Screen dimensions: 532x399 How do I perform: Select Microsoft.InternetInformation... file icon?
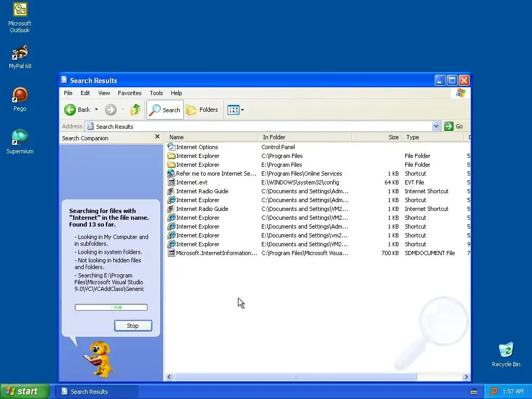coord(171,253)
